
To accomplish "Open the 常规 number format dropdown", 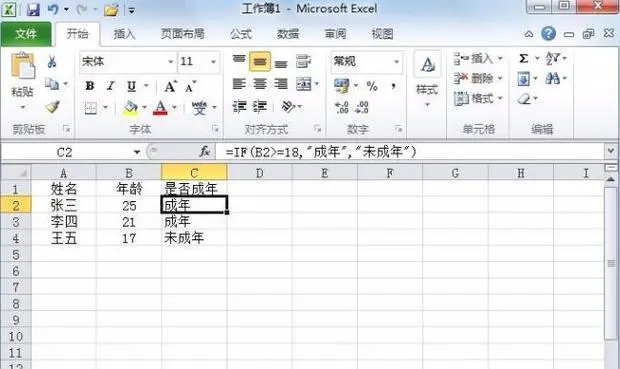I will coord(396,62).
